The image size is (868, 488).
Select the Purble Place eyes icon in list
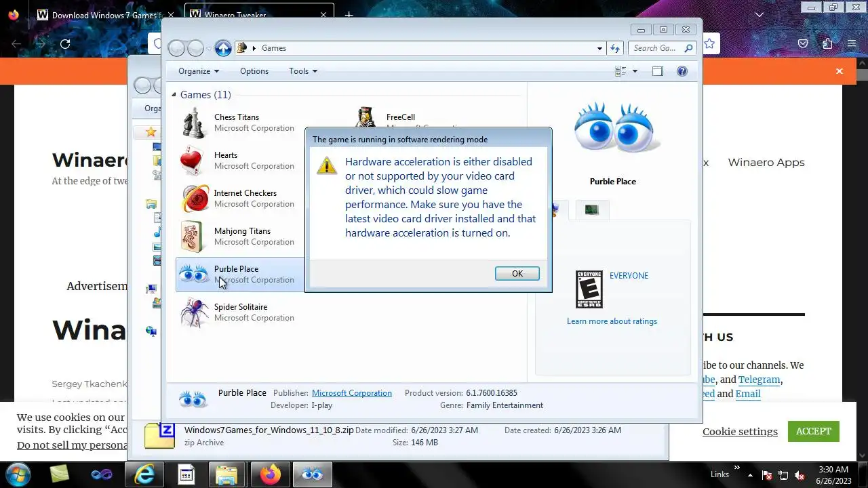193,274
